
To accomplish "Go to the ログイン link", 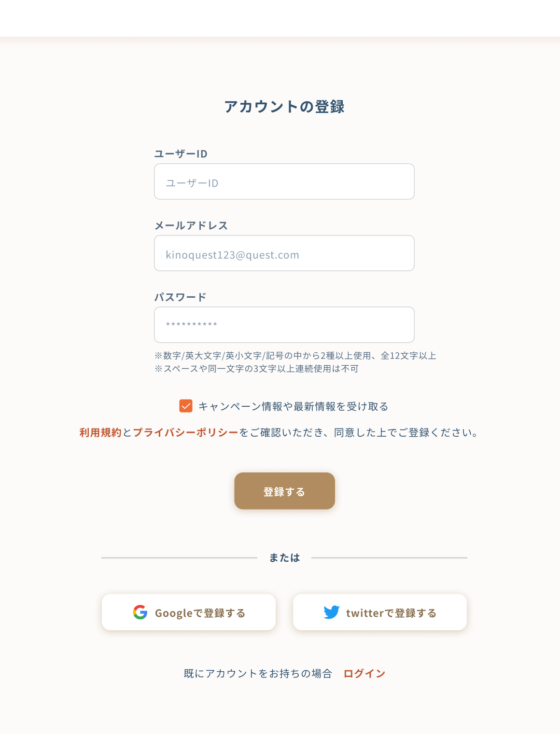I will 364,673.
